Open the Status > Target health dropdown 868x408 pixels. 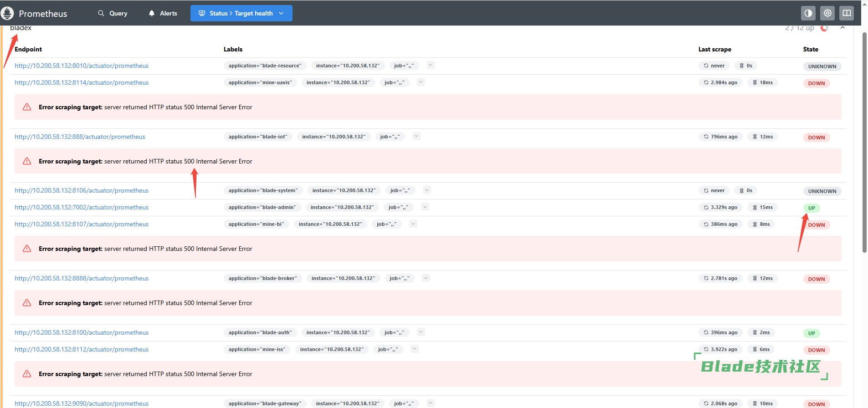tap(241, 13)
